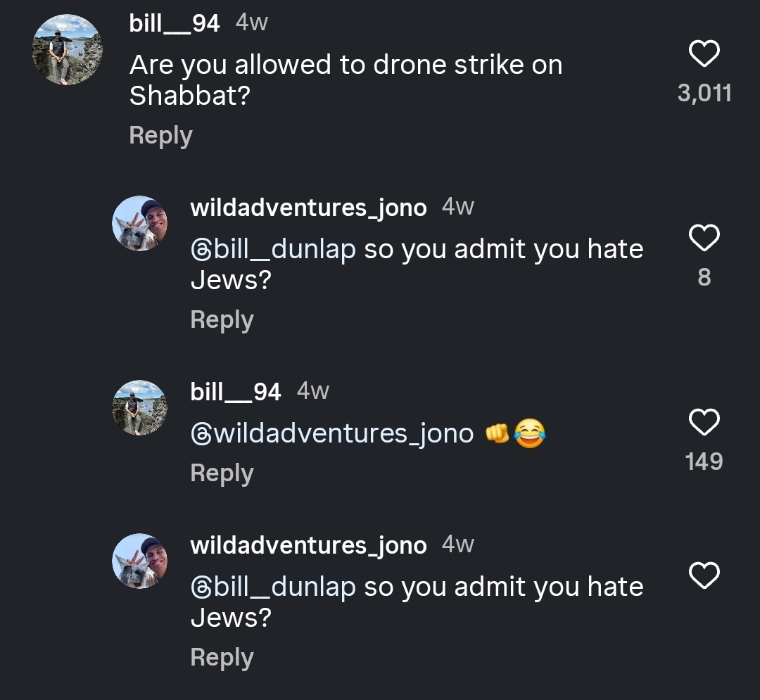Open bill__94 username on the emoji reply
This screenshot has width=760, height=700.
236,391
